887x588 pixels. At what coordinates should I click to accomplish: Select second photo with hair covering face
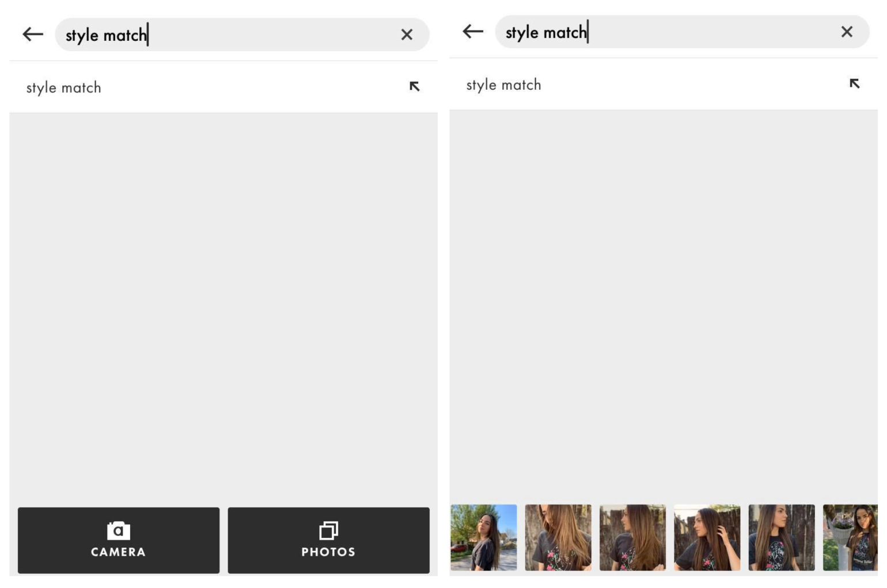558,537
